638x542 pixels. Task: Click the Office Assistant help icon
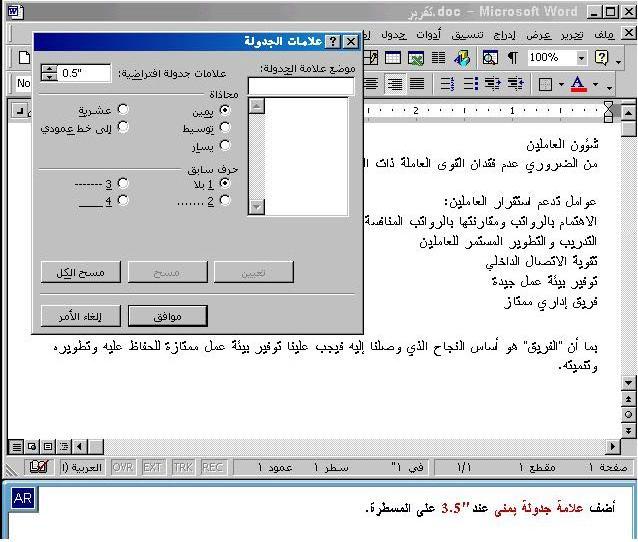(601, 59)
